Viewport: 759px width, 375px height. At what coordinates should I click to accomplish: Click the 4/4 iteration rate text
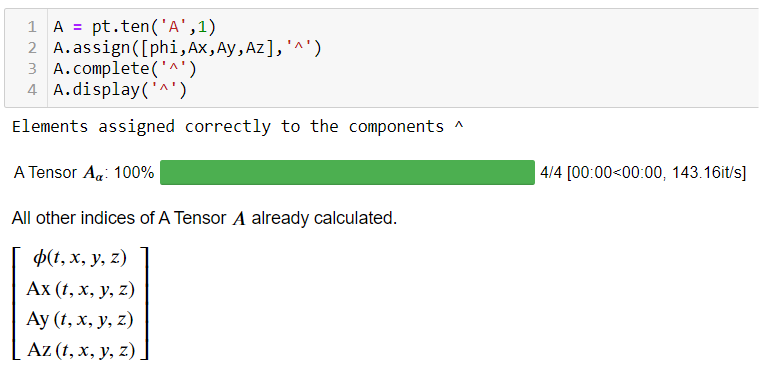643,172
